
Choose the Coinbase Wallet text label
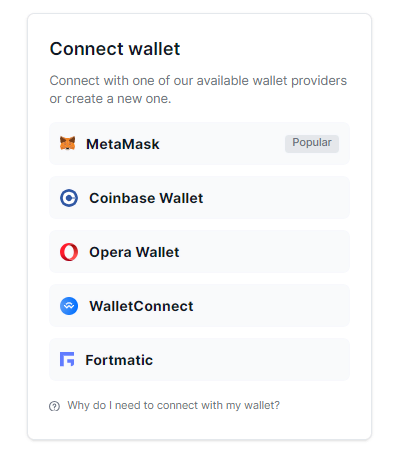(146, 198)
